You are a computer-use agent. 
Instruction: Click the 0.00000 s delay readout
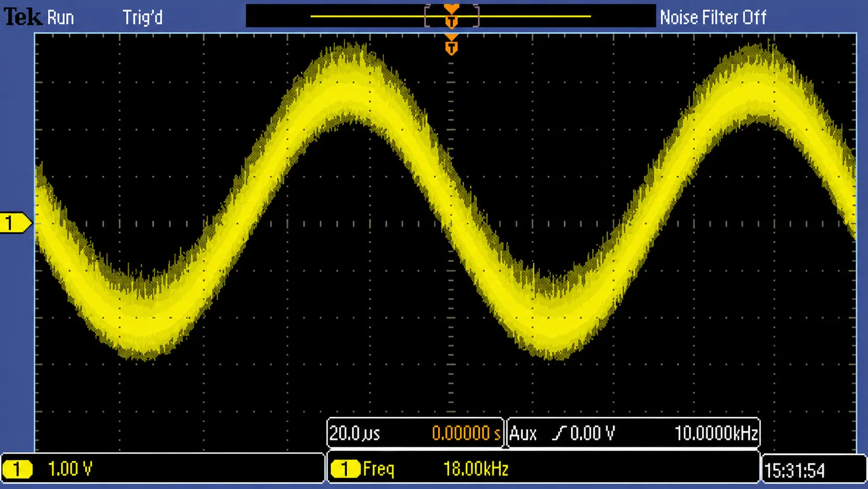(x=466, y=433)
